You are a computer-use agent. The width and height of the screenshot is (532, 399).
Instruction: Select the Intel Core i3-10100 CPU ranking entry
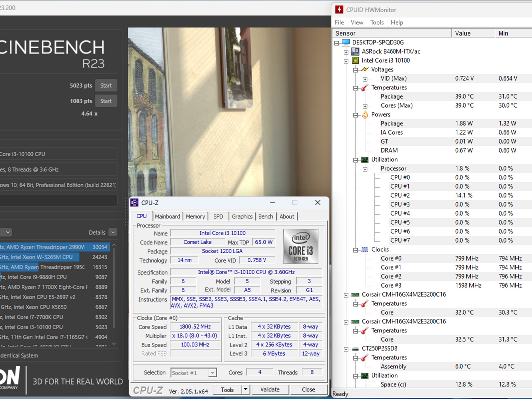point(55,327)
